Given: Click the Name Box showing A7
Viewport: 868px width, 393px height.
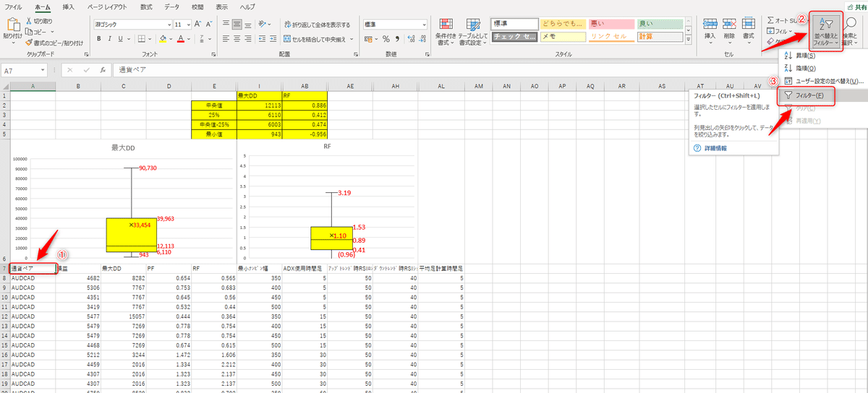Looking at the screenshot, I should (x=22, y=70).
